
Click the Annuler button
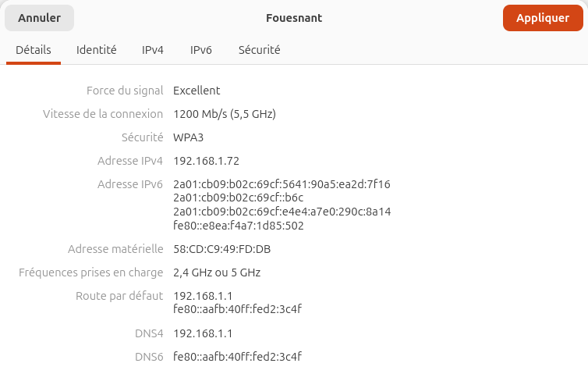point(39,18)
